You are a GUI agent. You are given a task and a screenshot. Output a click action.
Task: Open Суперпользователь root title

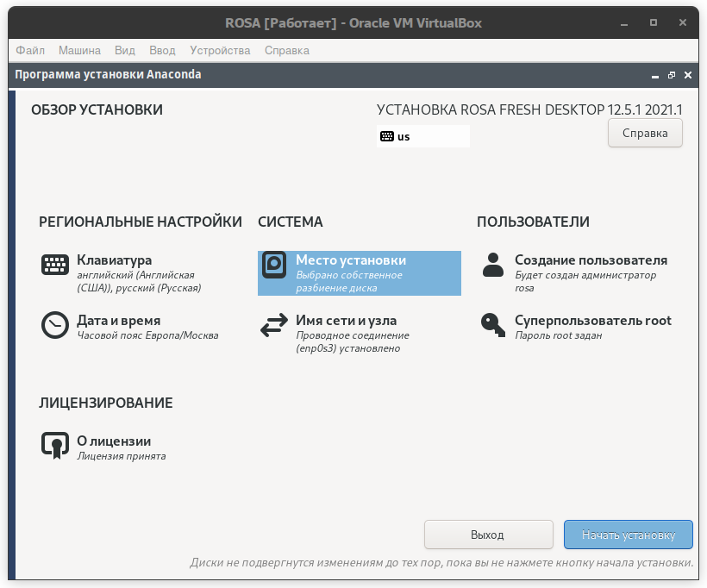pos(593,320)
